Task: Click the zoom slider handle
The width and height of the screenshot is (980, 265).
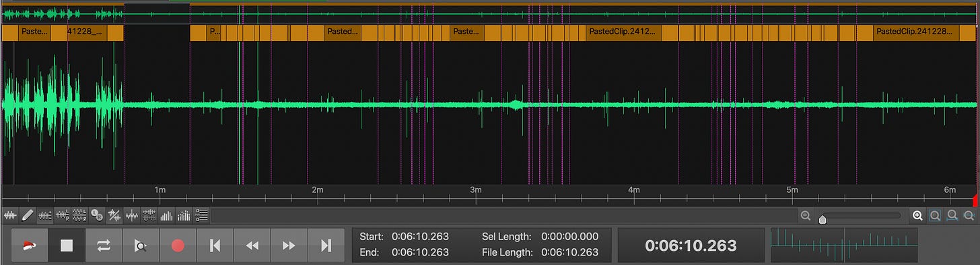Action: pyautogui.click(x=822, y=218)
